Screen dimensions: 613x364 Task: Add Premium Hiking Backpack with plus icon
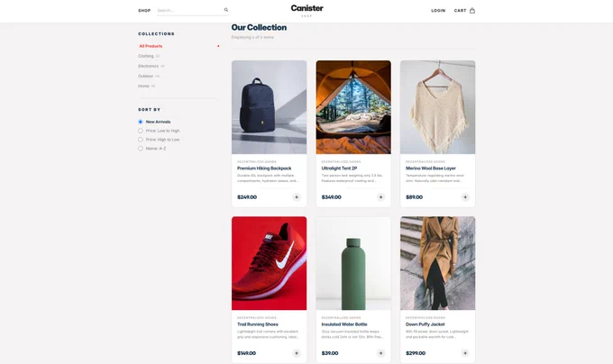pyautogui.click(x=297, y=197)
